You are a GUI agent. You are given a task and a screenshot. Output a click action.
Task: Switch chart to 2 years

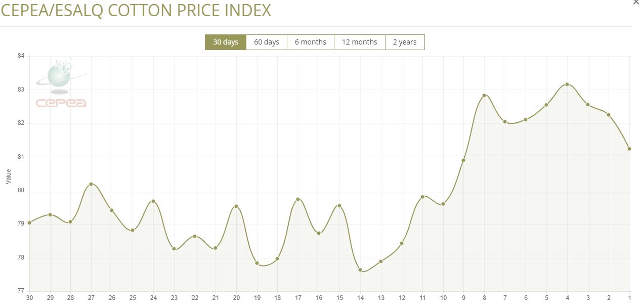coord(405,42)
